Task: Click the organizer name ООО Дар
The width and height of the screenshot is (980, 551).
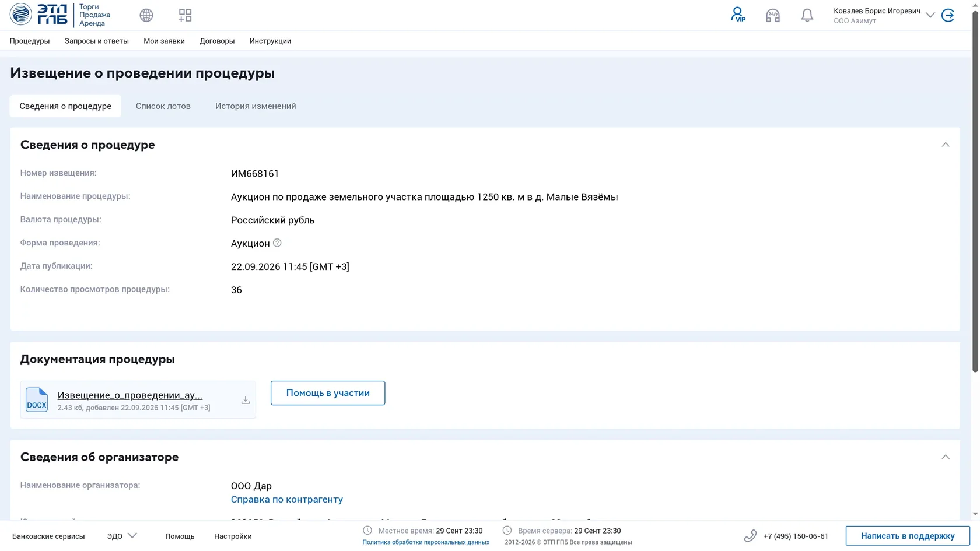Action: (251, 486)
